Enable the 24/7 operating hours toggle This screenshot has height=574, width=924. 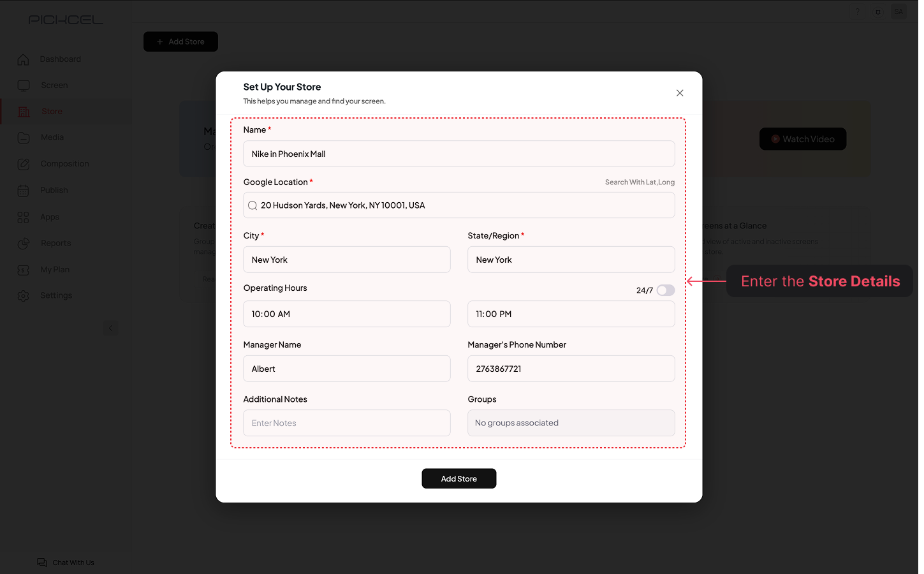pyautogui.click(x=665, y=290)
